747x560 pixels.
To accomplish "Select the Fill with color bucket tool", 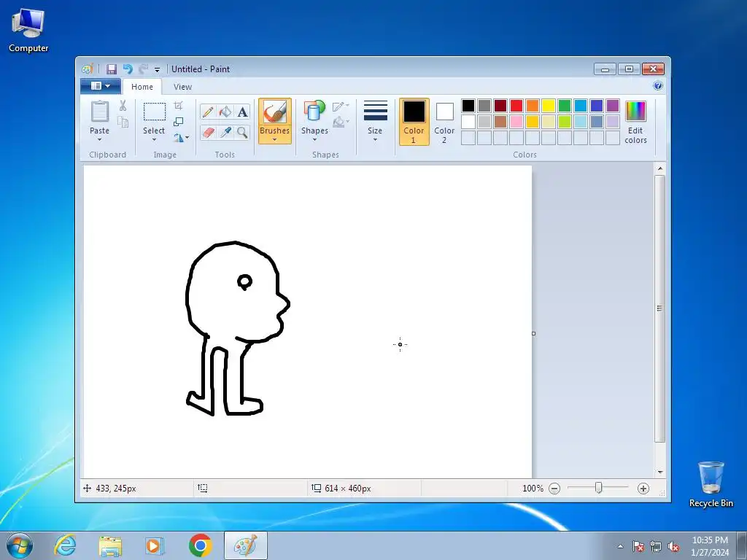I will 225,112.
